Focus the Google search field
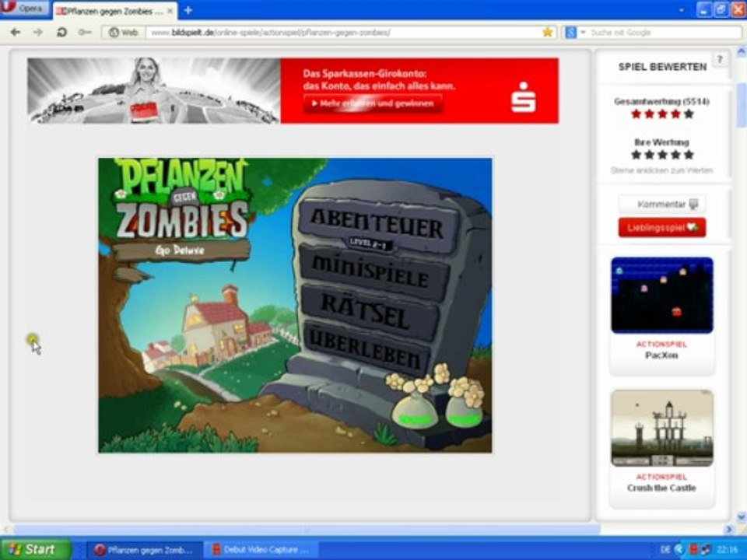 coord(665,33)
